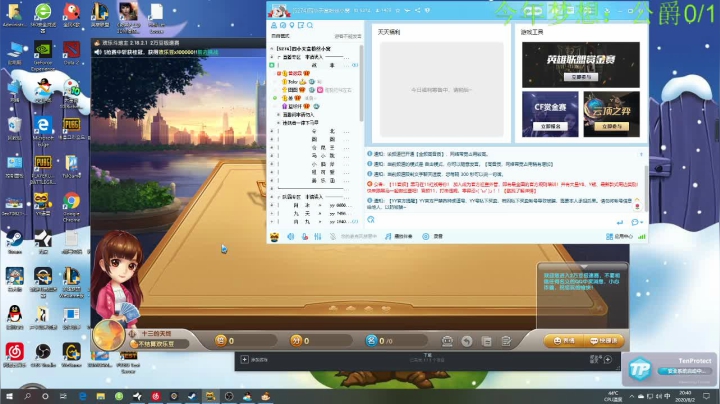Toggle the microphone in YY bottom bar
This screenshot has height=404, width=720.
click(304, 236)
